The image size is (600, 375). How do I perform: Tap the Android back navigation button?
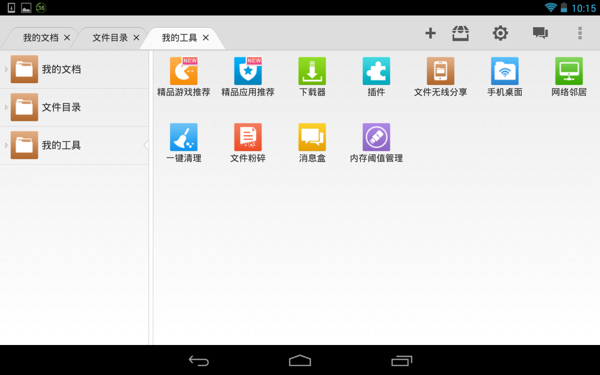coord(199,360)
